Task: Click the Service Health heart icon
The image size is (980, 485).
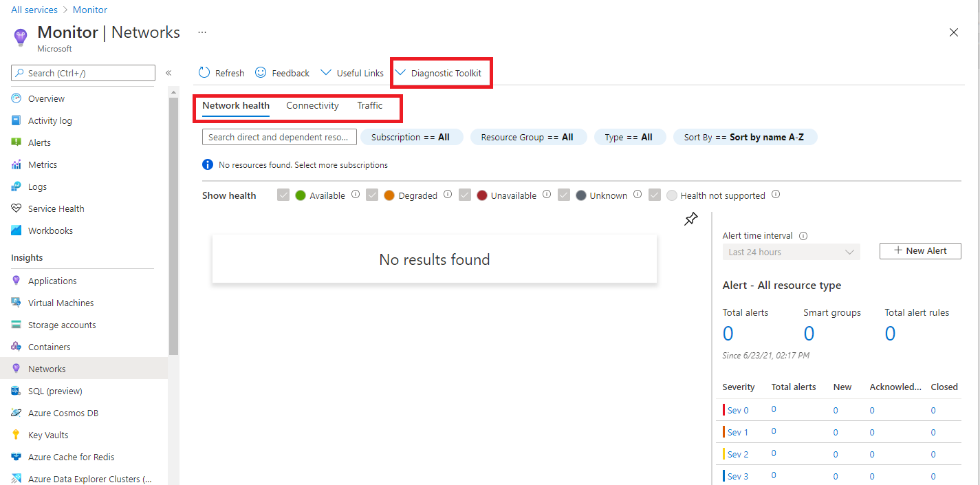Action: click(17, 208)
